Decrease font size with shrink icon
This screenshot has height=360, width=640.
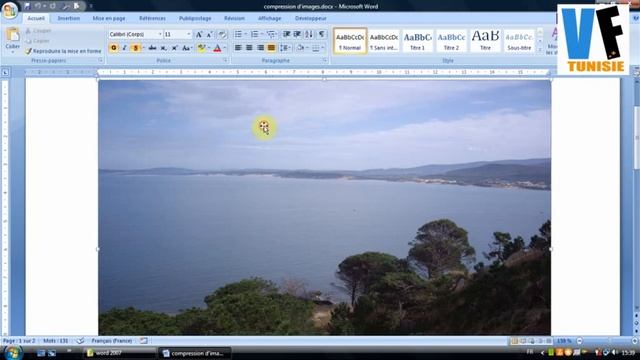[209, 35]
